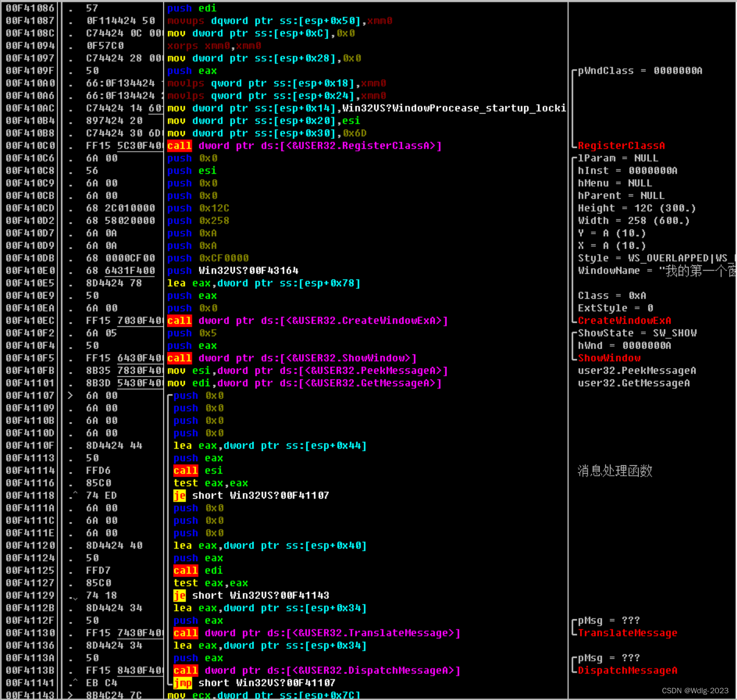Click the lParam = NULL comment
This screenshot has width=737, height=700.
(x=618, y=158)
